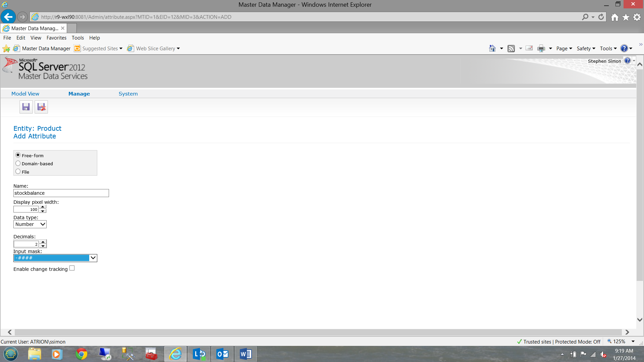This screenshot has width=644, height=362.
Task: Switch to the System tab
Action: (128, 94)
